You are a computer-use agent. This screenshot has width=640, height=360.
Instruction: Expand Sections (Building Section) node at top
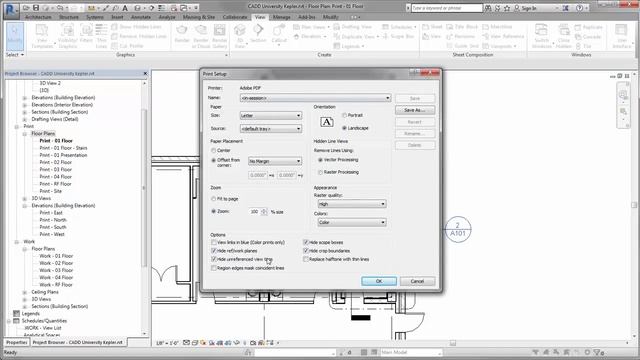(x=24, y=112)
